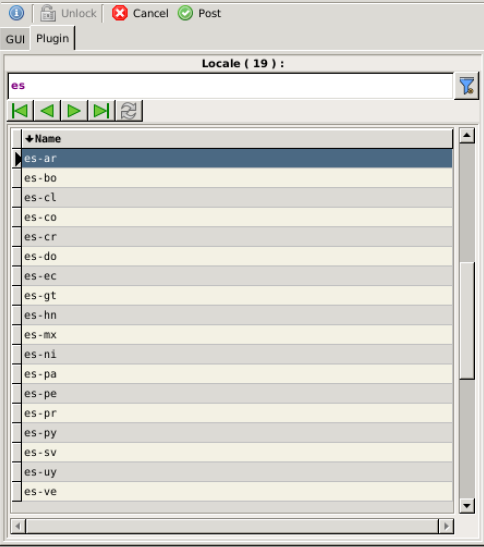Post changes with green checkmark
484x547 pixels.
pos(200,13)
